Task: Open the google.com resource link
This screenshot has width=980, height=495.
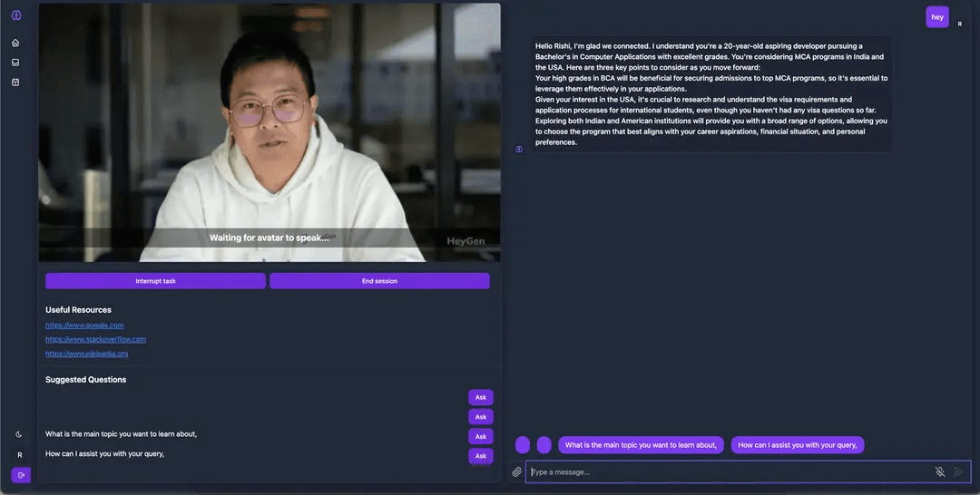Action: pyautogui.click(x=84, y=325)
